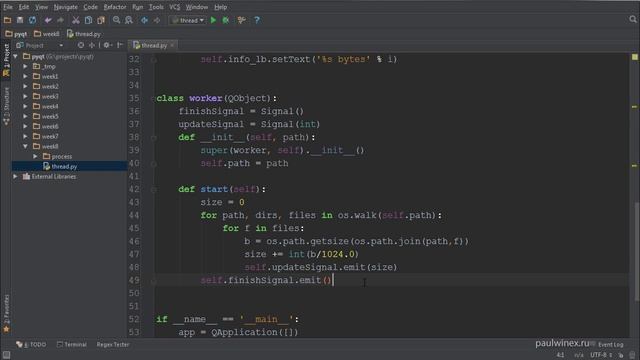Click the Cut scissors icon

tap(76, 20)
